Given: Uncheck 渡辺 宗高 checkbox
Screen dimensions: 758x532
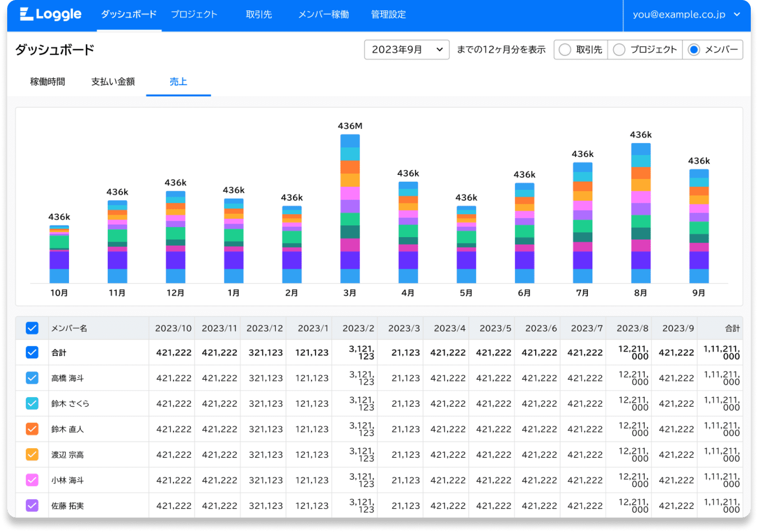Looking at the screenshot, I should pos(32,454).
